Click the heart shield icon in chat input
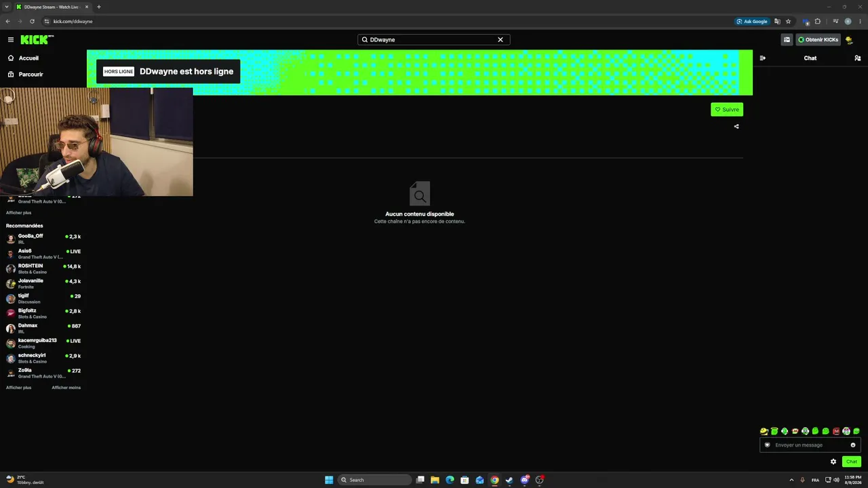Screen dimensions: 868x488 [x=768, y=445]
